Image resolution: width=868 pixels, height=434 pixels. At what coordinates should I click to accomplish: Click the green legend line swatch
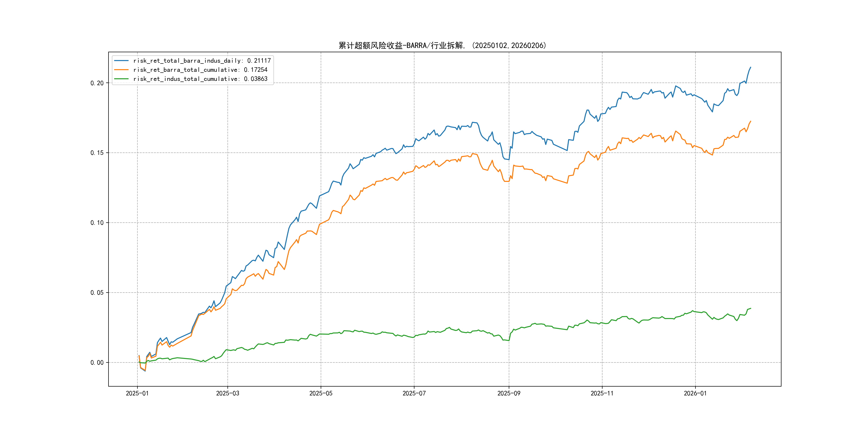121,79
